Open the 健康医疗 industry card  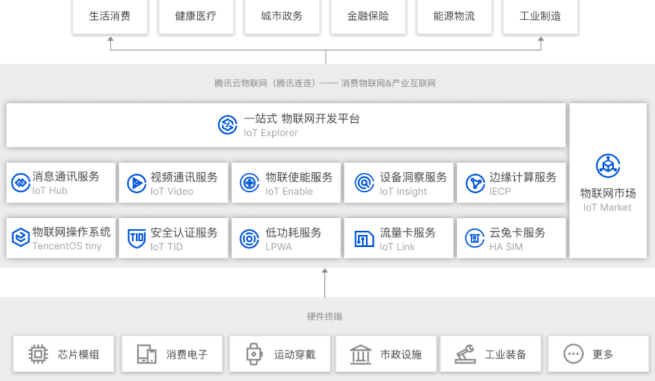(x=196, y=16)
